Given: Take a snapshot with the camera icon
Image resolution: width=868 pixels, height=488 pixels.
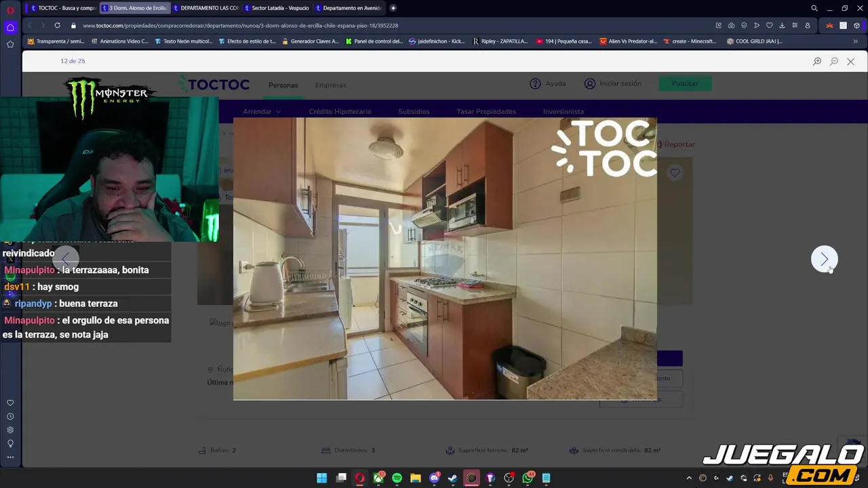Looking at the screenshot, I should coord(731,25).
